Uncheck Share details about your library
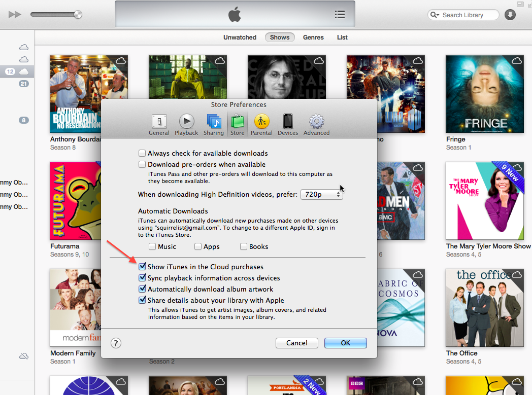The image size is (532, 395). (x=143, y=300)
